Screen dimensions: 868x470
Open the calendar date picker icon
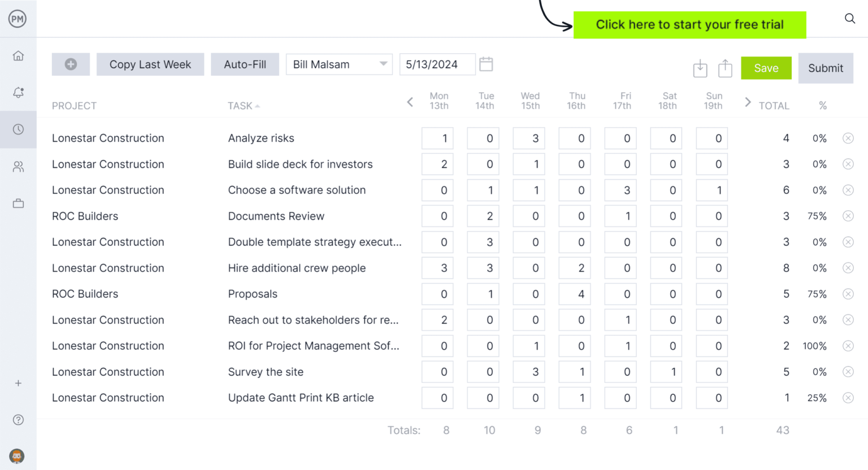(486, 64)
